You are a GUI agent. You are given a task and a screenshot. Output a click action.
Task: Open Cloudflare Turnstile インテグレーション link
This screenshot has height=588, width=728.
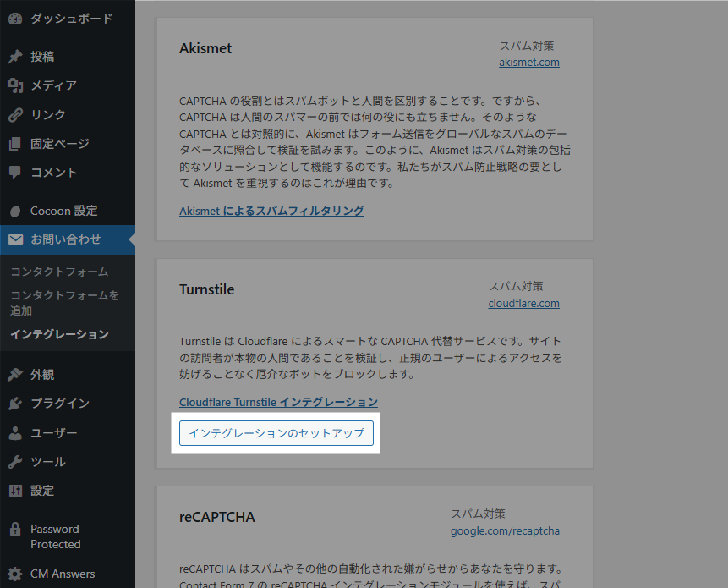coord(278,402)
